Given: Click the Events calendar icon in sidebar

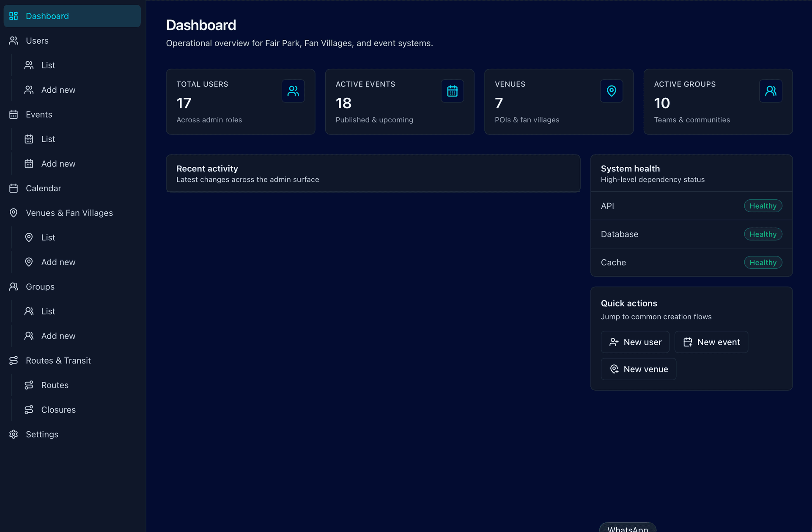Looking at the screenshot, I should pos(14,114).
